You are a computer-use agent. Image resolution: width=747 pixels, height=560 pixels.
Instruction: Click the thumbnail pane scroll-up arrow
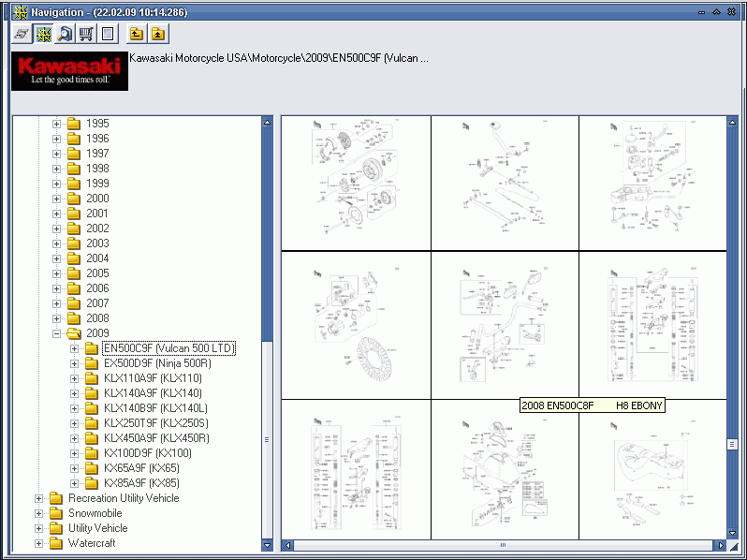point(732,122)
